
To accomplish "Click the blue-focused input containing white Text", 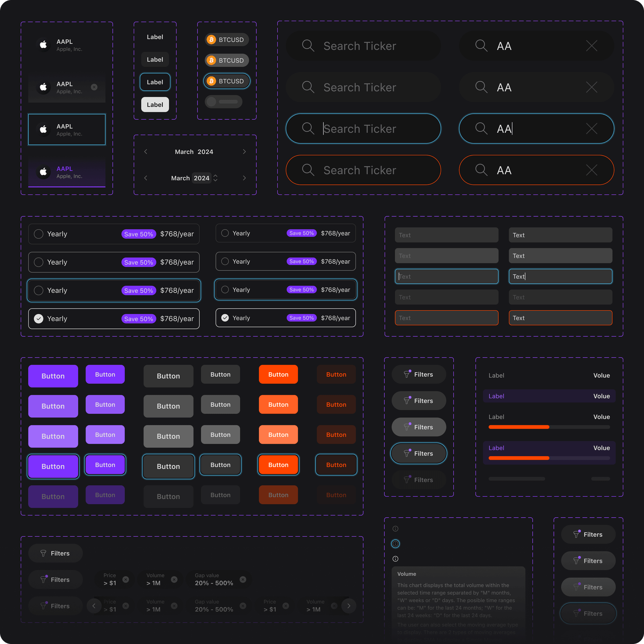I will pos(560,277).
